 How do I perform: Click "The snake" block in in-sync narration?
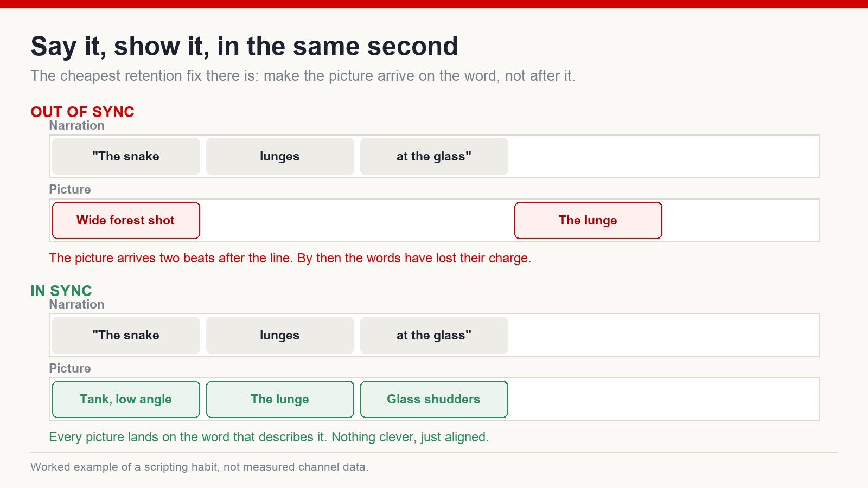tap(126, 335)
